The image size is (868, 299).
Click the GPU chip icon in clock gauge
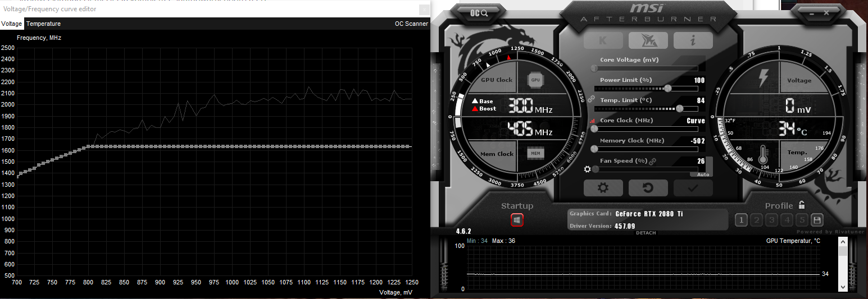tap(535, 80)
